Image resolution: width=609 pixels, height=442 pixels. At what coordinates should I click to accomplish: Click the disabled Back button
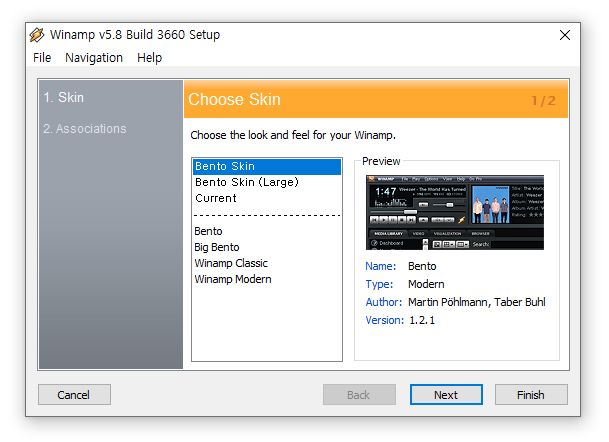pos(359,395)
